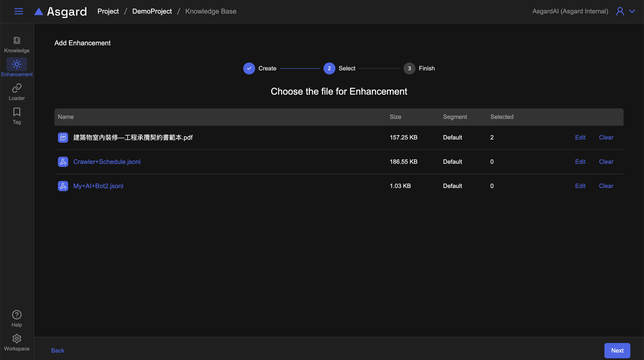The image size is (644, 360).
Task: Click the Asgard triangle logo
Action: click(39, 11)
